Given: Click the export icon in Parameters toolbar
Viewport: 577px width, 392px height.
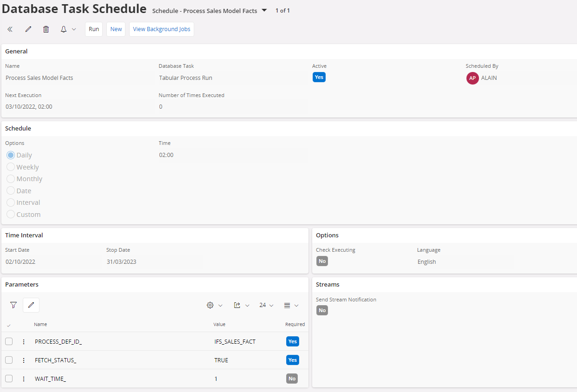Looking at the screenshot, I should (x=237, y=305).
